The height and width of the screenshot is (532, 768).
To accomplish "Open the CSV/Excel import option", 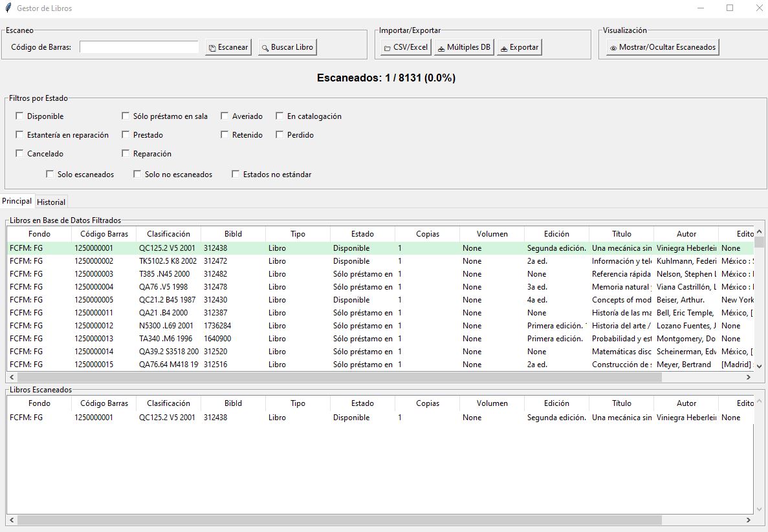I will coord(405,47).
